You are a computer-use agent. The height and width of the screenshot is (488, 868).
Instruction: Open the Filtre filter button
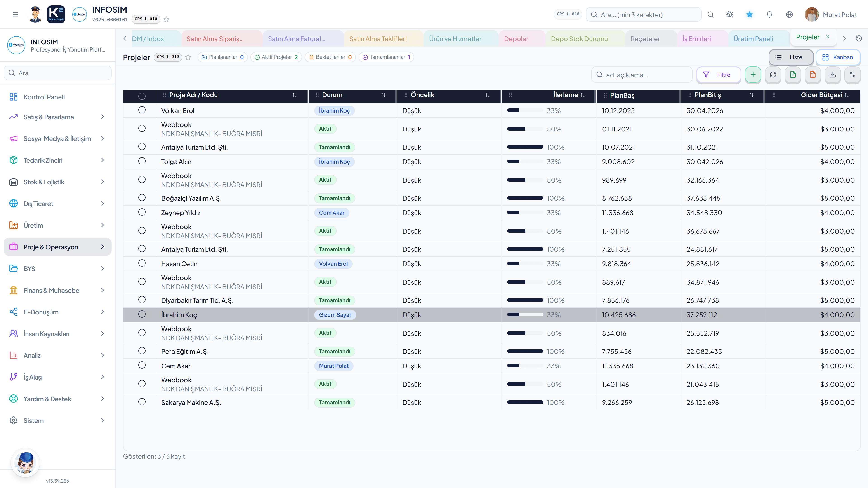tap(718, 75)
